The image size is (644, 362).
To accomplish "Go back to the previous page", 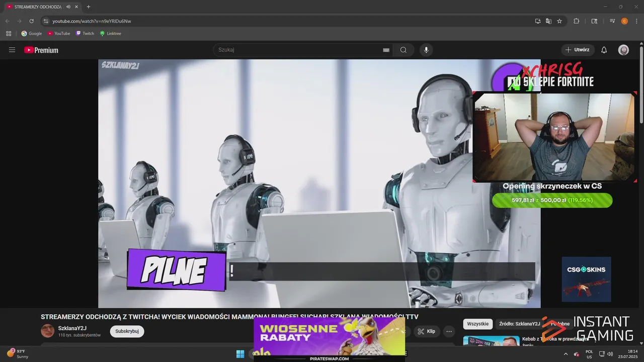I will [x=7, y=21].
